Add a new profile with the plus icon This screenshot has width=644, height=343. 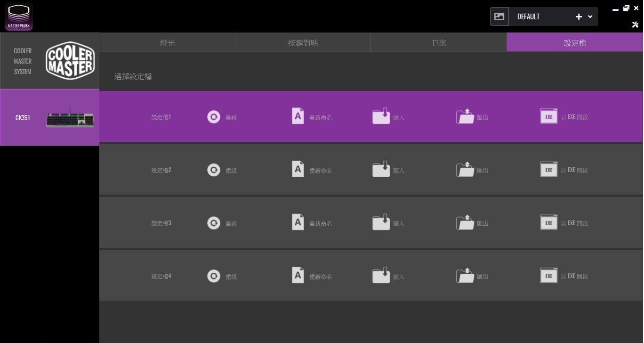click(x=579, y=16)
